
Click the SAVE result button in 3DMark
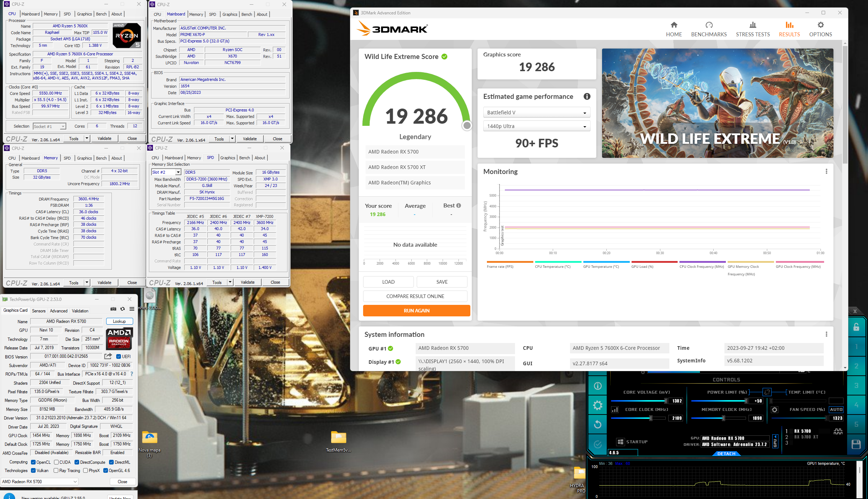click(442, 282)
